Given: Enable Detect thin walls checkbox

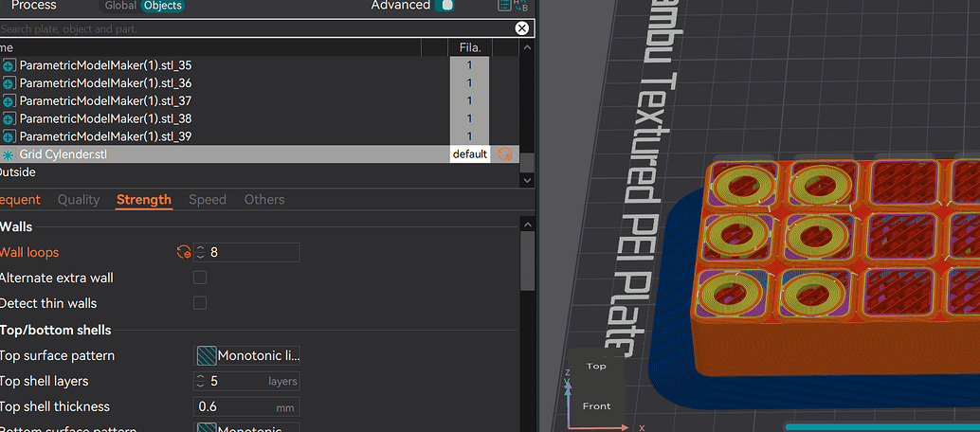Looking at the screenshot, I should (200, 303).
